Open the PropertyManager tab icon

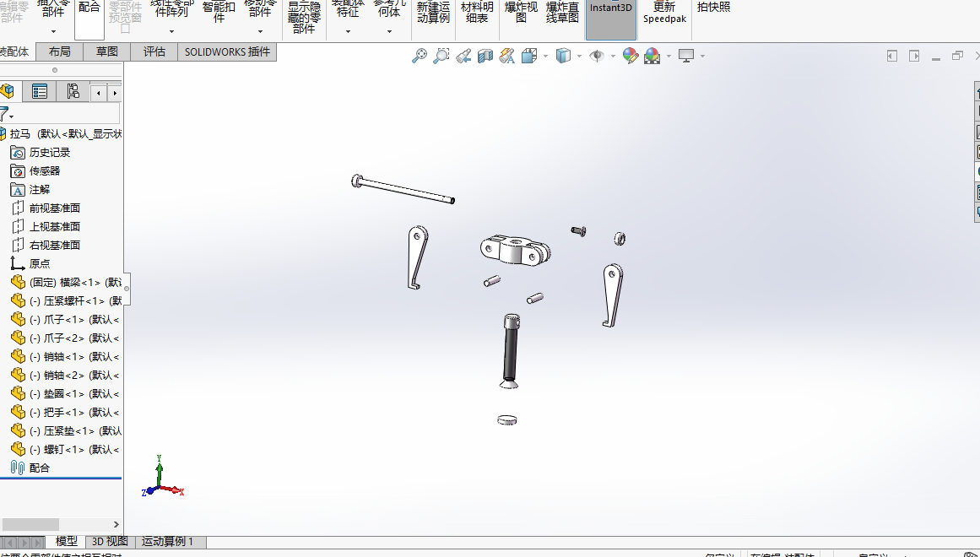click(40, 92)
